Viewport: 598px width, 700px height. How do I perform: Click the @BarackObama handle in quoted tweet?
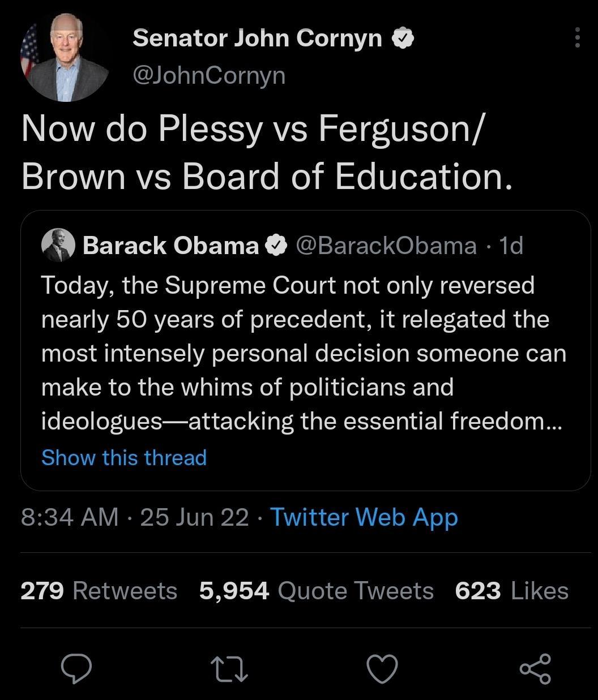click(385, 245)
